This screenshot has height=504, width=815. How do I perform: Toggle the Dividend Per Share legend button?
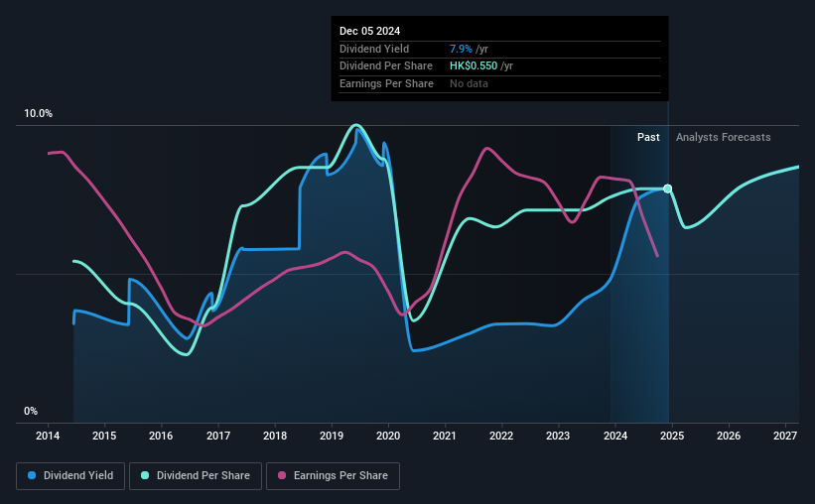[x=196, y=476]
